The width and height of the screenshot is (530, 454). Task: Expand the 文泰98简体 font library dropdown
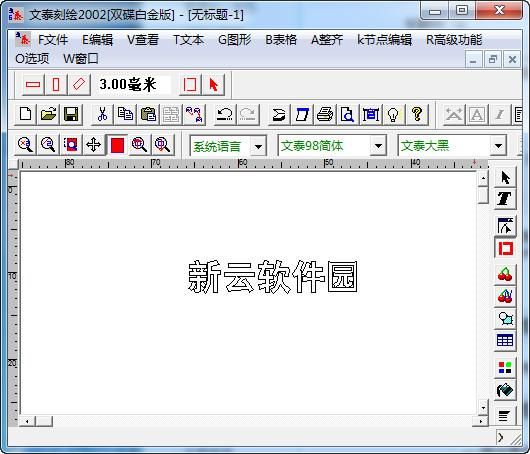tap(378, 146)
